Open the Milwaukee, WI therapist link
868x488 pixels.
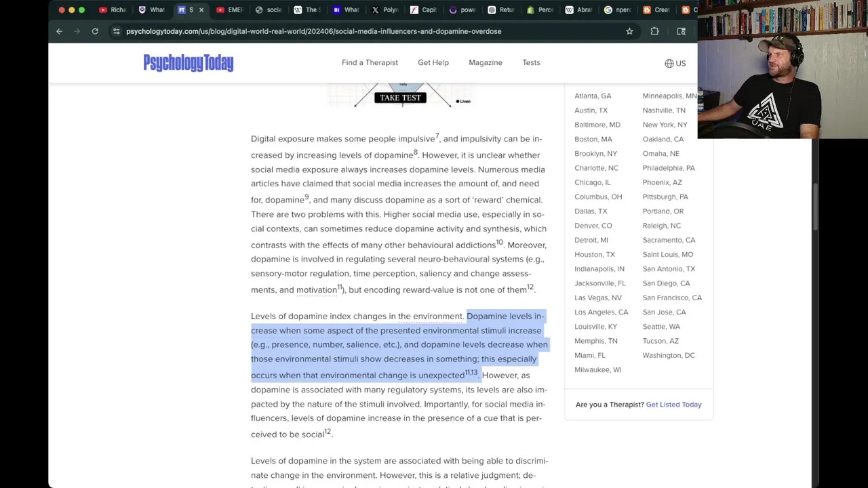[597, 370]
